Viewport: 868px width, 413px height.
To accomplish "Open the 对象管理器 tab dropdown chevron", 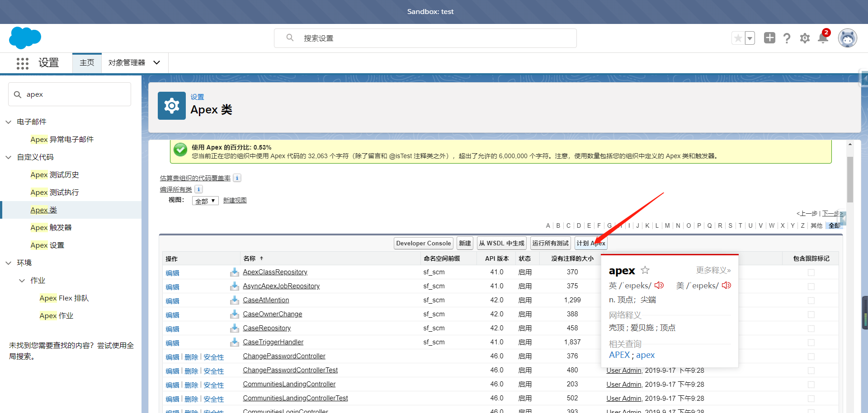I will 157,62.
